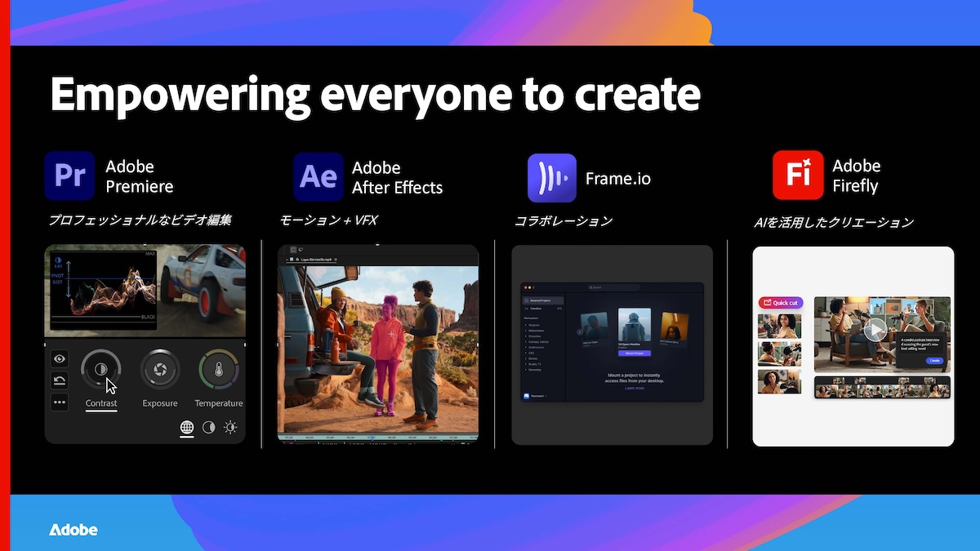
Task: Click the Temperature thermometer icon
Action: pyautogui.click(x=220, y=369)
